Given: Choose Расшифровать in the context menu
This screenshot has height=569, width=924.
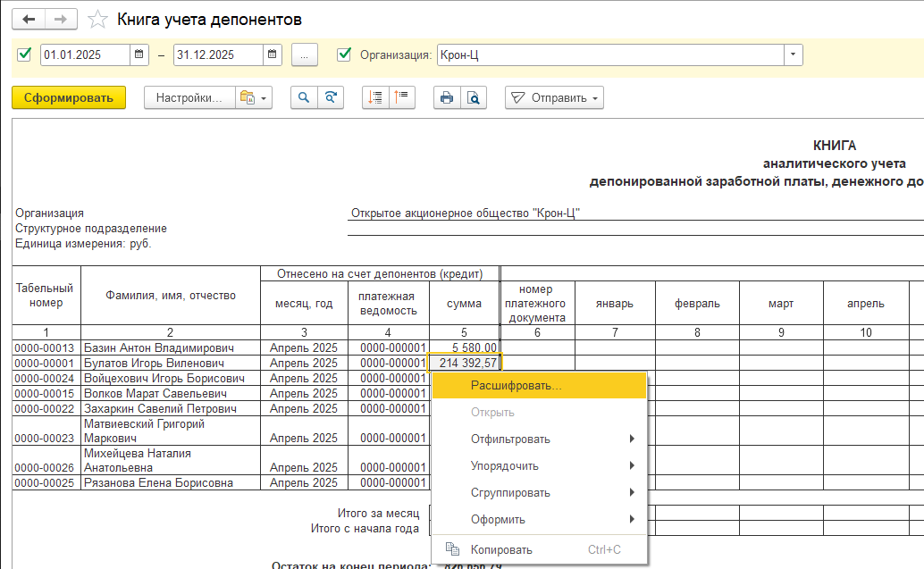Looking at the screenshot, I should [x=516, y=386].
